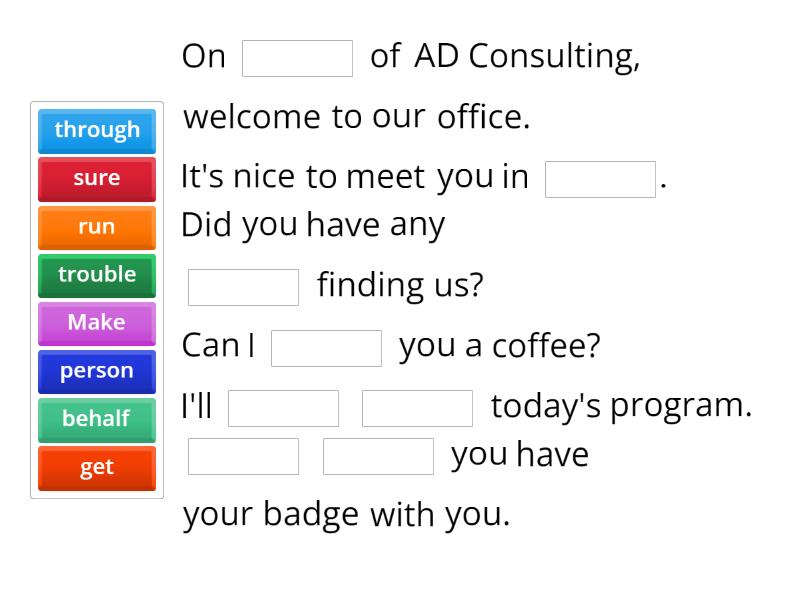Screen dimensions: 800x600
Task: Pick the red 'sure' word tile
Action: pos(97,178)
